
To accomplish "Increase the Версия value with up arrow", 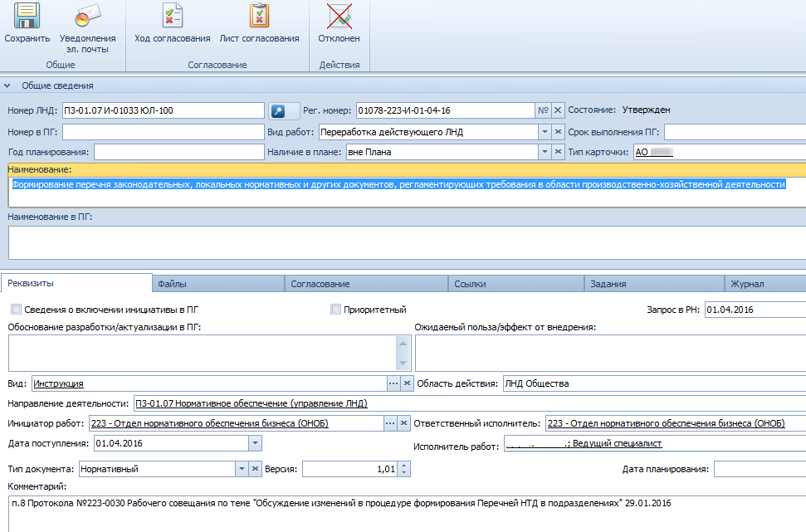I will point(404,465).
